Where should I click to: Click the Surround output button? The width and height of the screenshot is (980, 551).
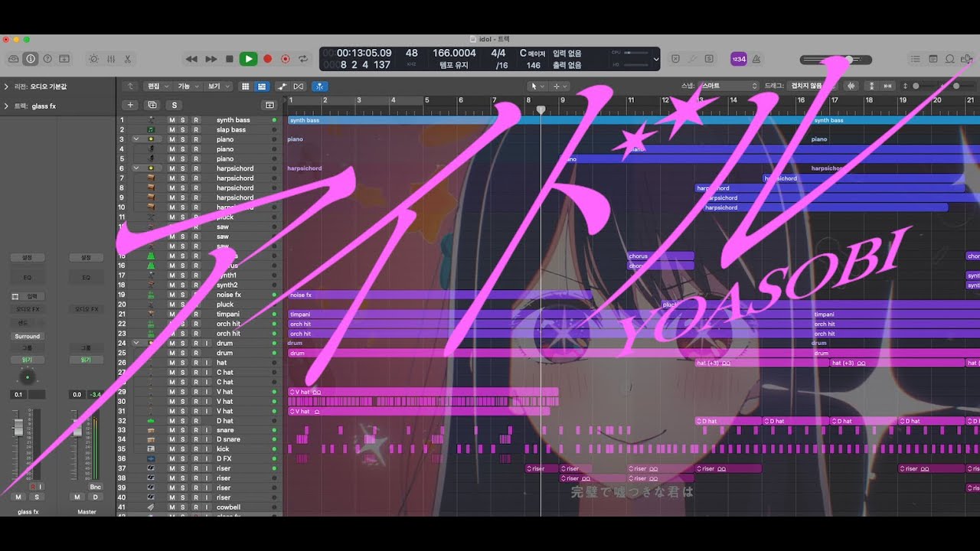tap(28, 336)
